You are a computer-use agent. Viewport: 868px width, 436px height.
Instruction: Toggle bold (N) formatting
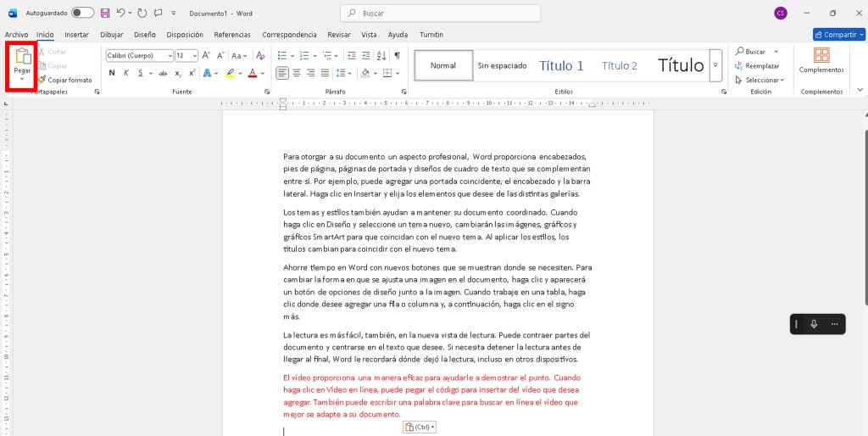coord(112,73)
